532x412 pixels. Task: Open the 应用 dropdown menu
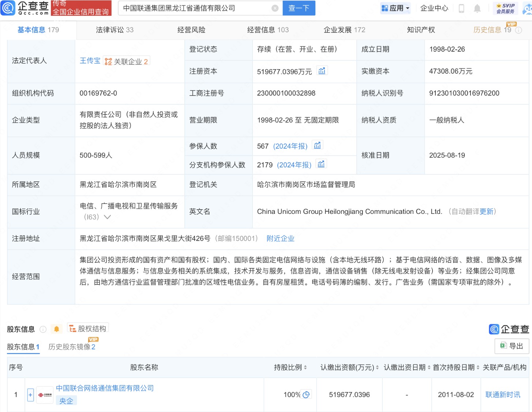pyautogui.click(x=396, y=8)
